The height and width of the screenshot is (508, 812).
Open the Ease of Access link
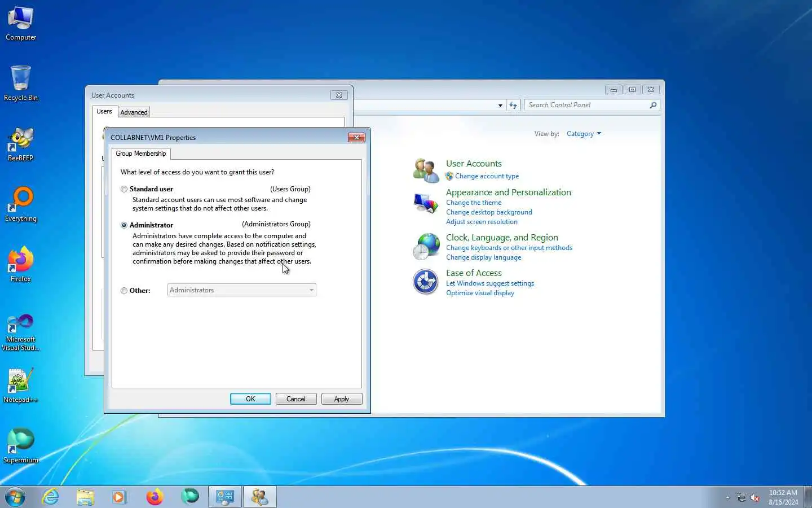point(474,273)
